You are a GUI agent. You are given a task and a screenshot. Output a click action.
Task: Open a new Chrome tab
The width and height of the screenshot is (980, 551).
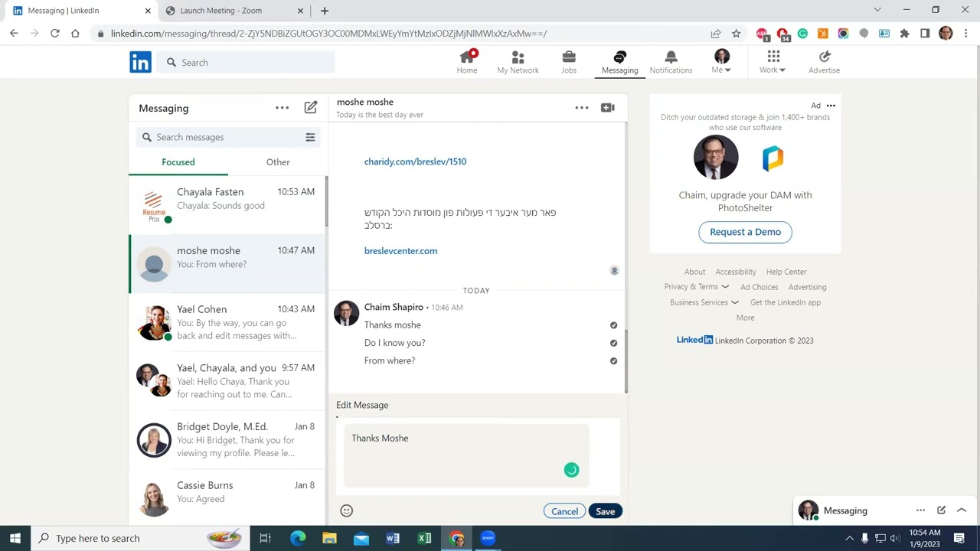tap(325, 11)
